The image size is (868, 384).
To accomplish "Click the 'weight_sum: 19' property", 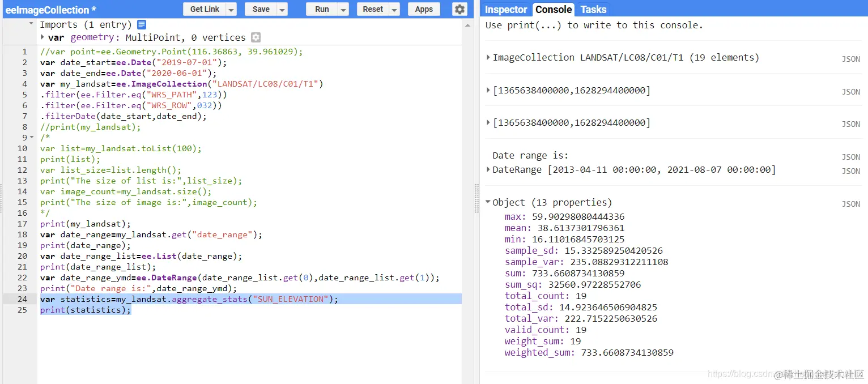I will pyautogui.click(x=543, y=341).
